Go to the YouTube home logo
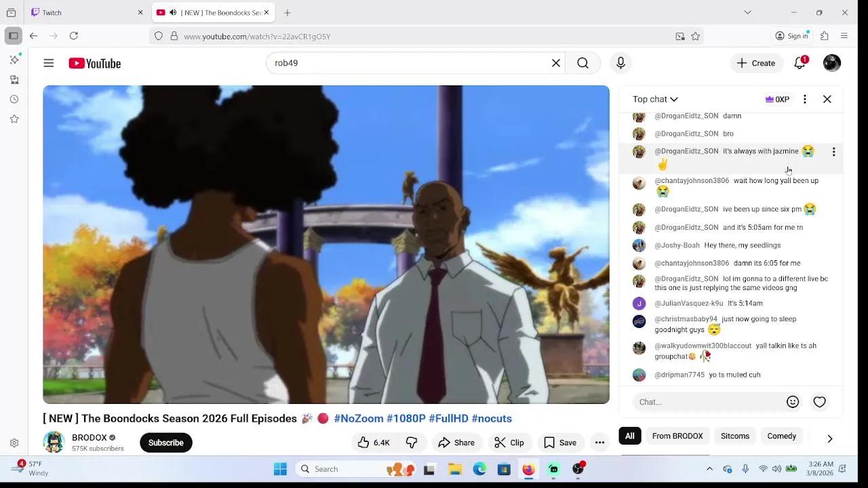This screenshot has width=868, height=488. (94, 63)
